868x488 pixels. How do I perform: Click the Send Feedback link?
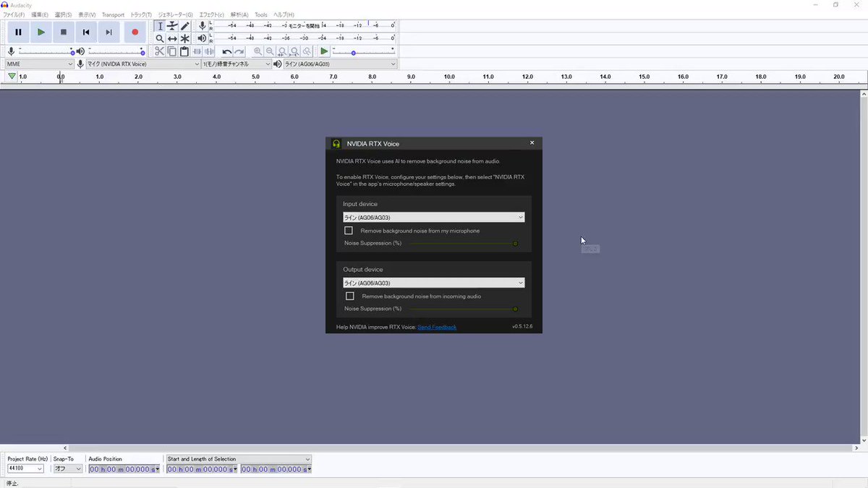click(x=437, y=328)
